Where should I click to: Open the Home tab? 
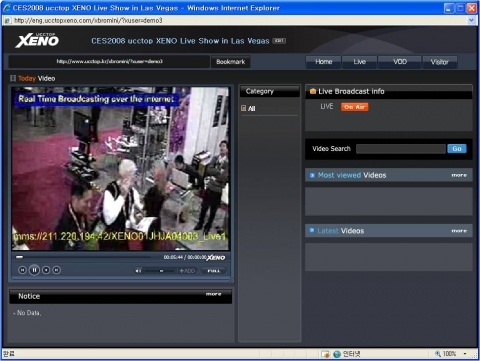pyautogui.click(x=323, y=62)
